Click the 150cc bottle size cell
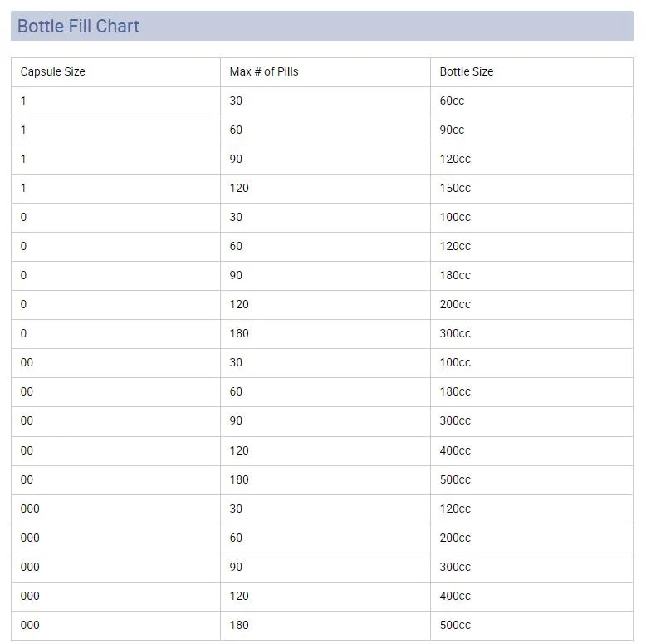The width and height of the screenshot is (646, 644). click(x=455, y=188)
